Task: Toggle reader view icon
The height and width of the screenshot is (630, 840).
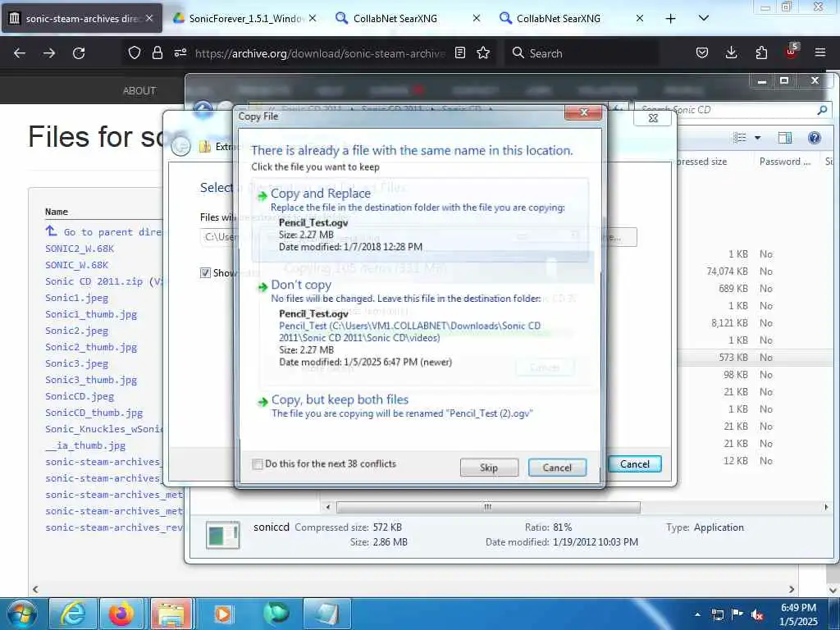Action: [459, 52]
